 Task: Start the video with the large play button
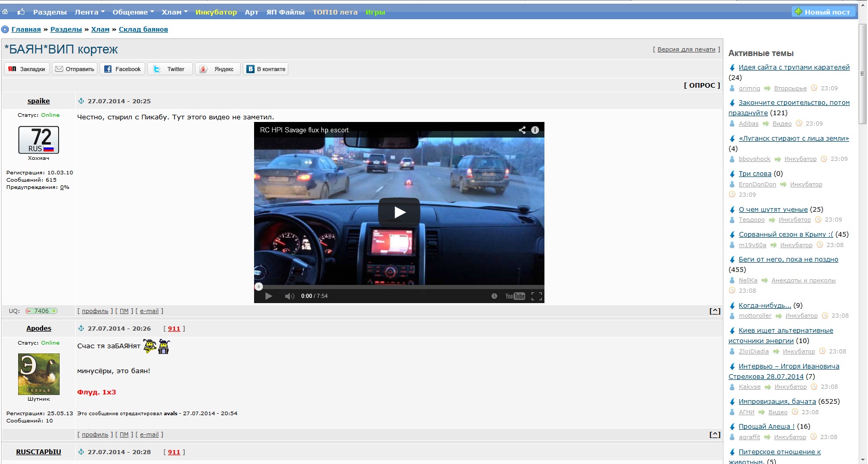click(399, 212)
